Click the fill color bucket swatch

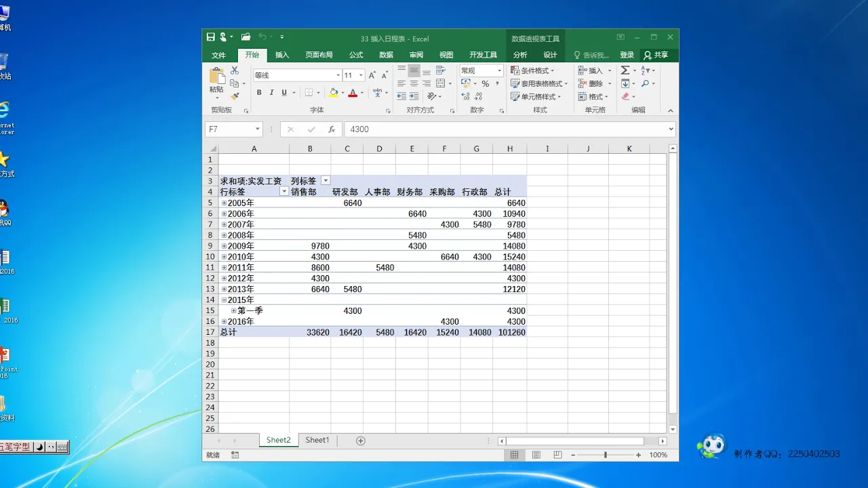(333, 93)
